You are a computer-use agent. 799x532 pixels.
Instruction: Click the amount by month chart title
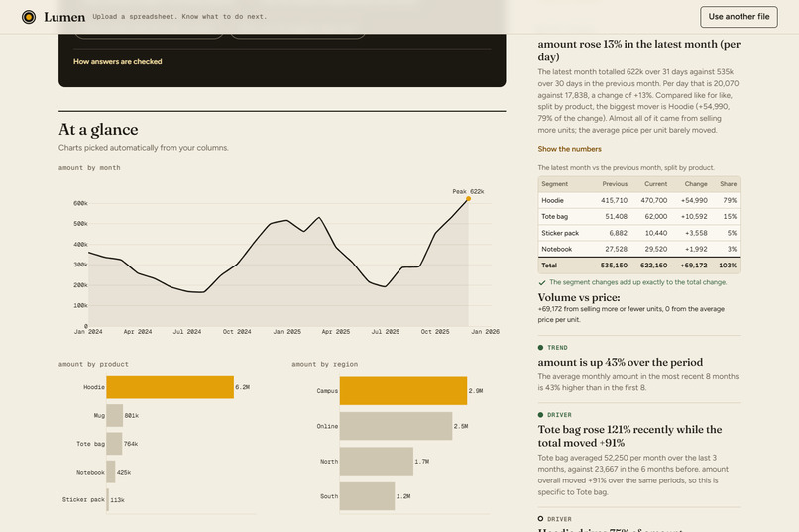click(x=89, y=168)
